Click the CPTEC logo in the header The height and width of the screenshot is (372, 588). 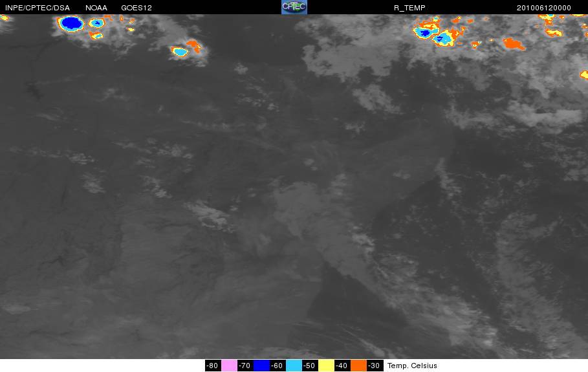[294, 7]
